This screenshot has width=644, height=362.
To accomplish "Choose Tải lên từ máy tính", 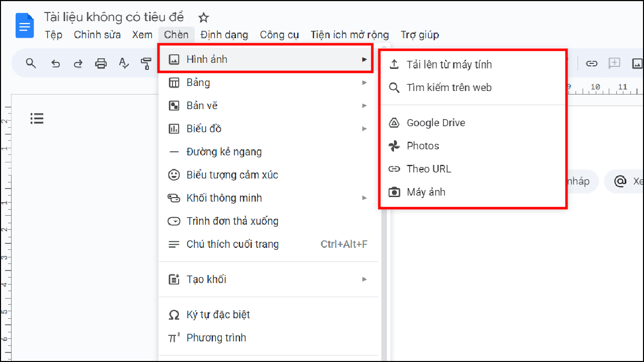I will [x=449, y=64].
